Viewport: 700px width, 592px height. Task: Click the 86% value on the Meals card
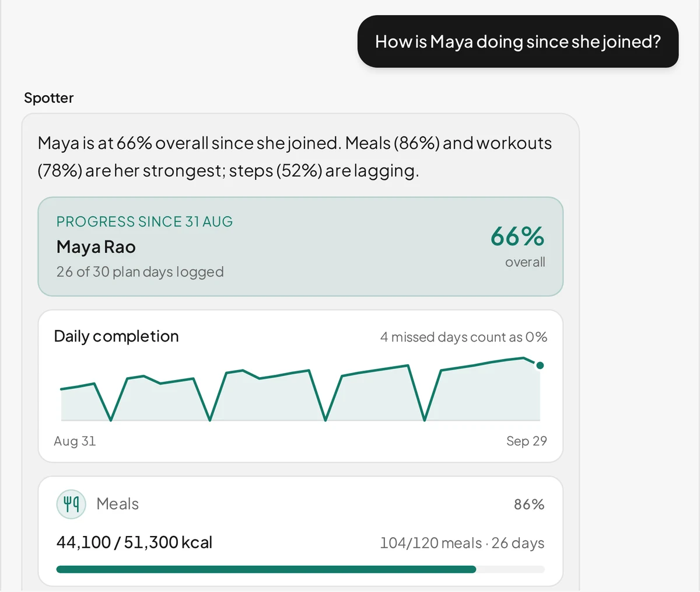point(529,504)
